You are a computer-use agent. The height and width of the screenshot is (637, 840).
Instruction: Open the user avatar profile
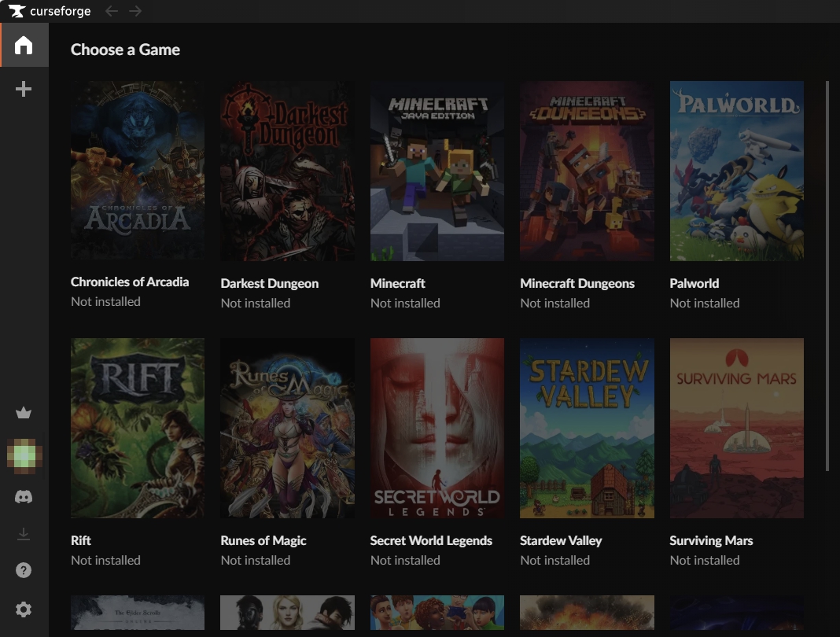coord(24,455)
